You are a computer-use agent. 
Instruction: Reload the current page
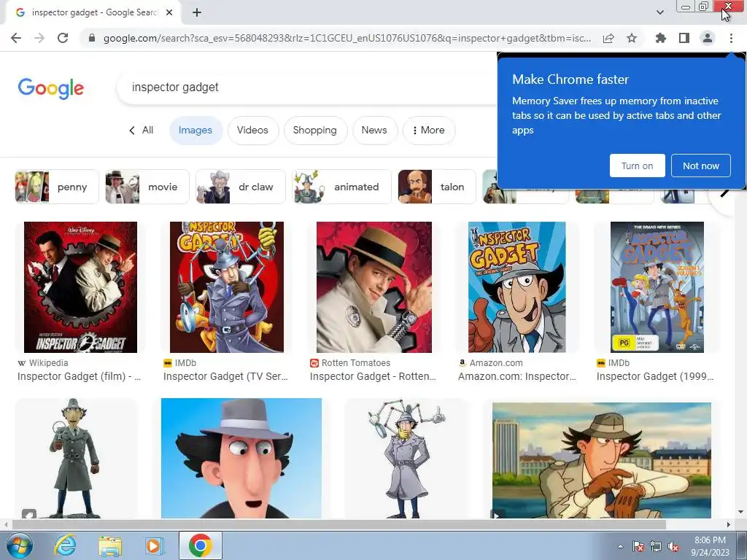click(63, 38)
